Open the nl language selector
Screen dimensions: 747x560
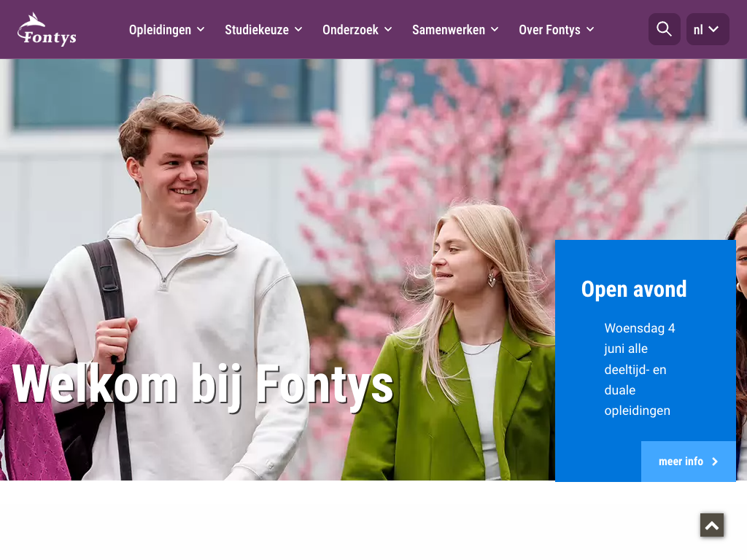708,29
